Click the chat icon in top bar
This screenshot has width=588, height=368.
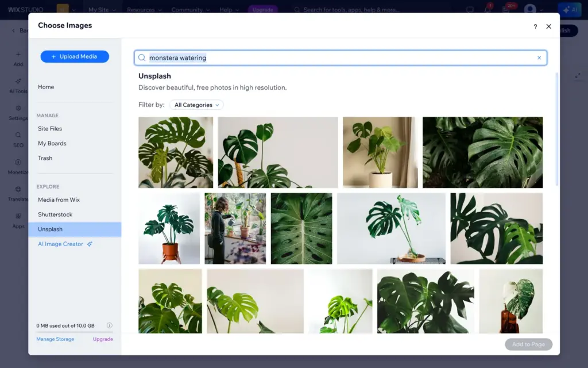(x=470, y=9)
